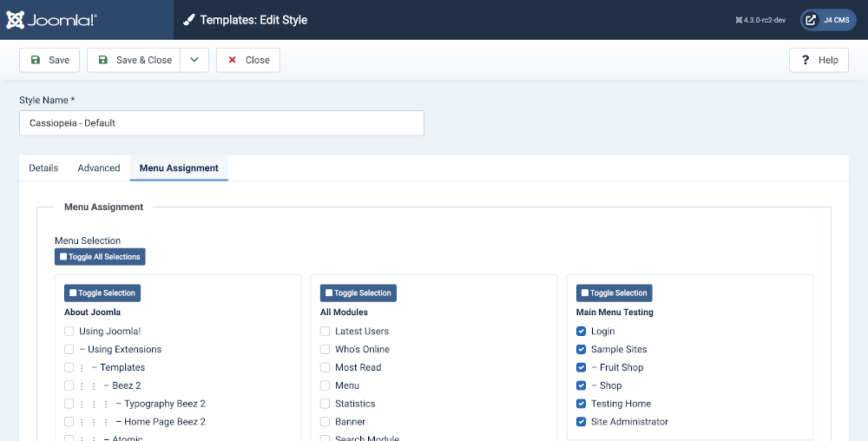The image size is (868, 441).
Task: Click the 'Style Name *' label
Action: point(47,100)
